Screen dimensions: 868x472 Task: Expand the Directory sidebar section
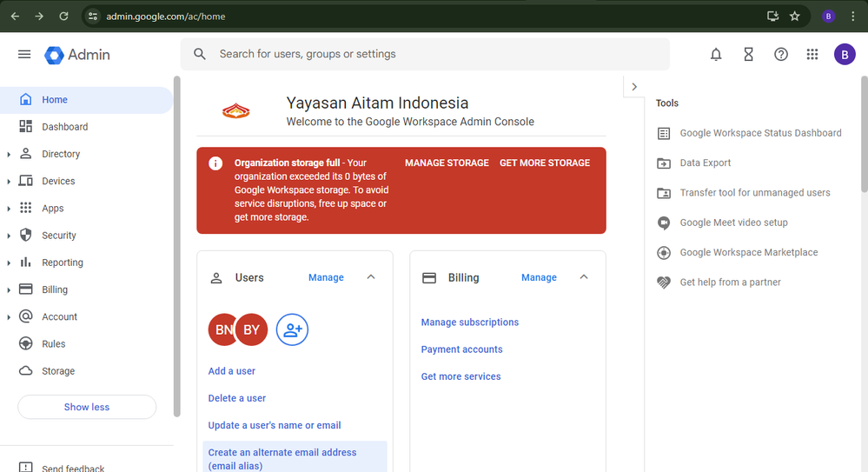[x=9, y=155]
